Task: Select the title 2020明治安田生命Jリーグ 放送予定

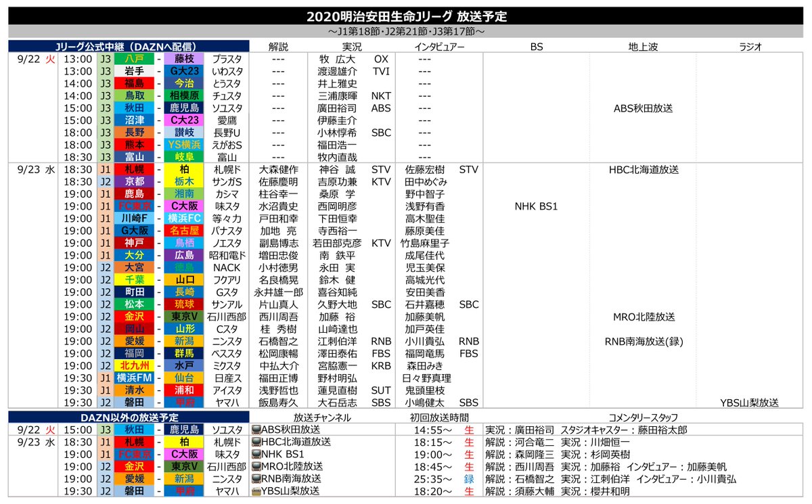Action: click(406, 16)
